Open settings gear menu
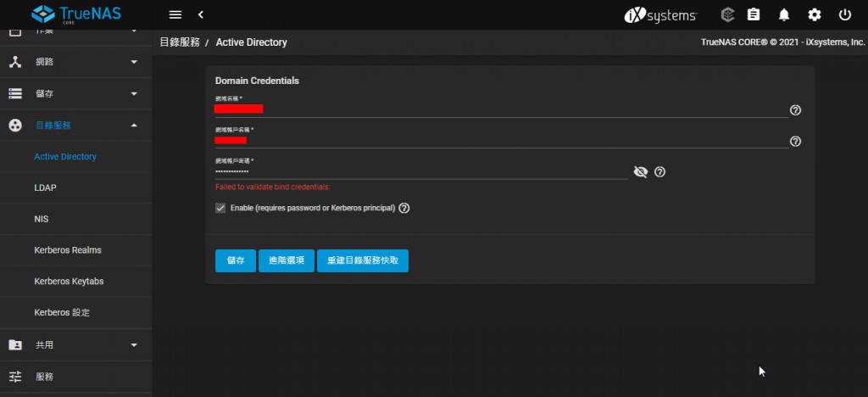Screen dimensions: 868x397 pos(815,15)
